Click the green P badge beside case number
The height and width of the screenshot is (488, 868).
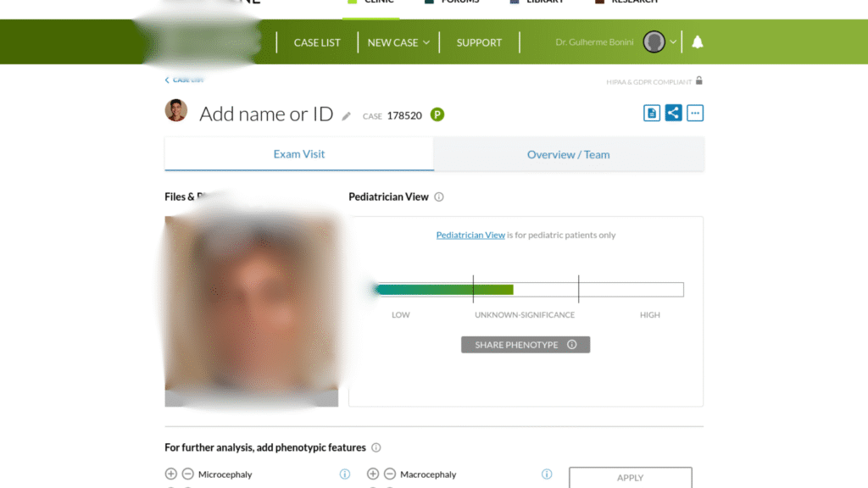tap(437, 115)
